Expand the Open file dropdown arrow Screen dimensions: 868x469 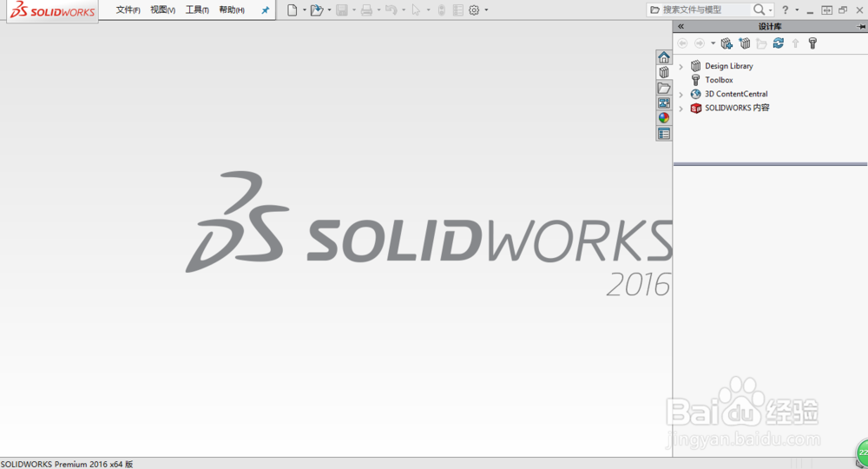click(x=329, y=10)
